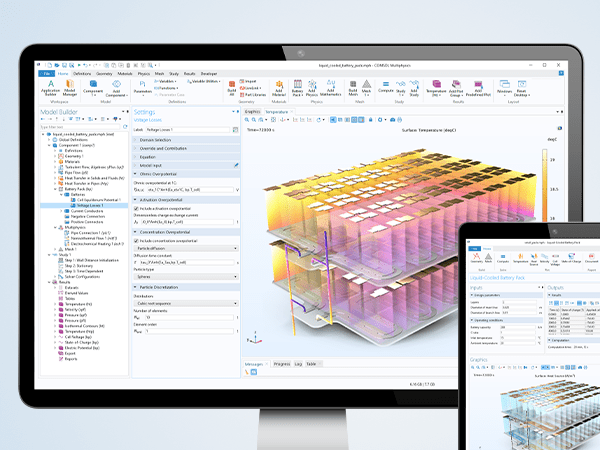
Task: Click the LiveLink button
Action: tap(251, 88)
